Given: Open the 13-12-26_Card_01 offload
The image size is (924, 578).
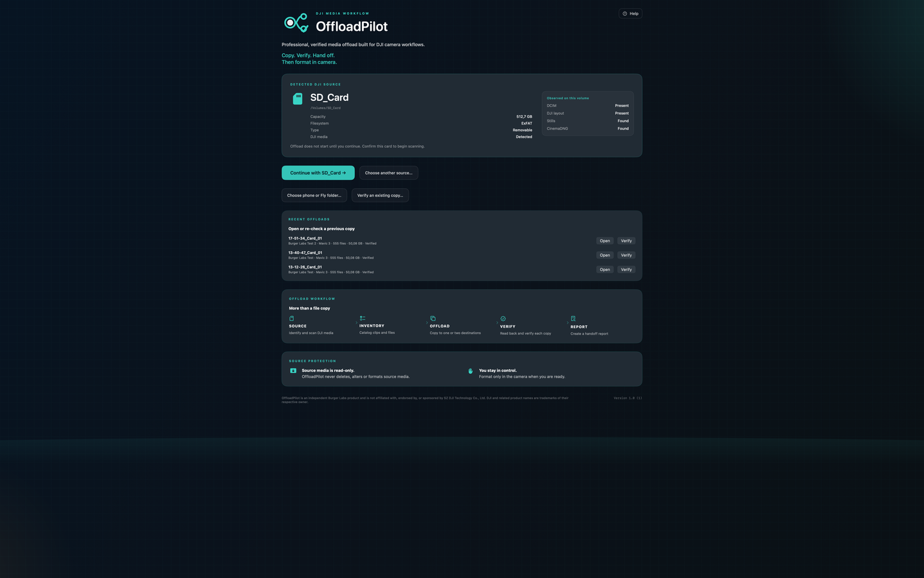Looking at the screenshot, I should [x=605, y=270].
